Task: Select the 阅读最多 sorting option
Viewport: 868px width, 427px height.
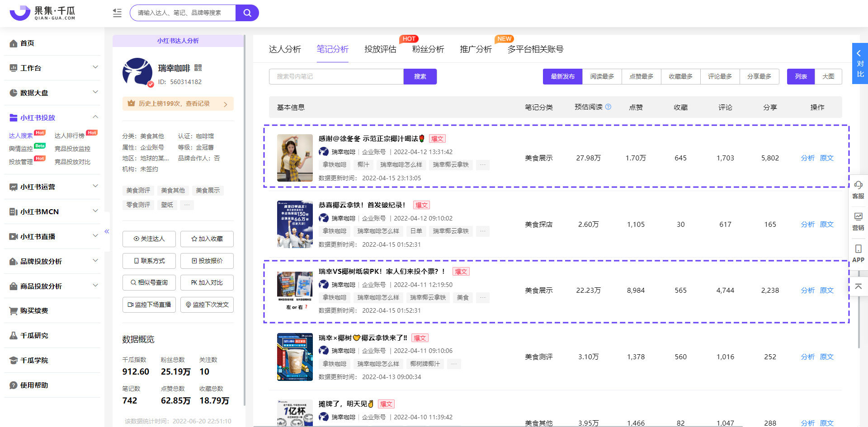Action: 602,76
